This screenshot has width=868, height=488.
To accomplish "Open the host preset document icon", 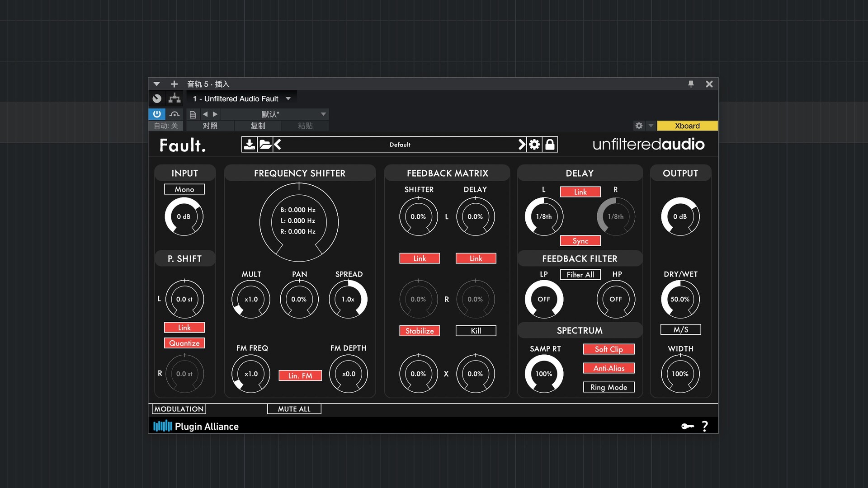I will (193, 114).
